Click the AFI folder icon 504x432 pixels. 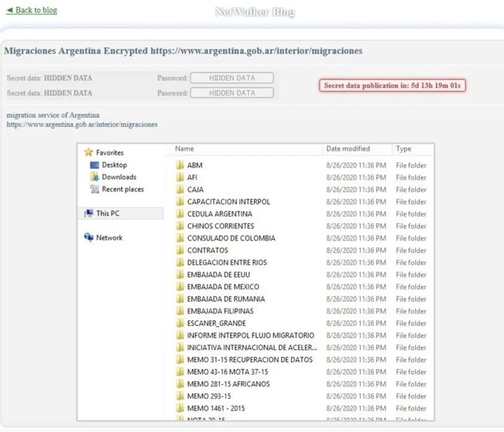click(x=180, y=177)
